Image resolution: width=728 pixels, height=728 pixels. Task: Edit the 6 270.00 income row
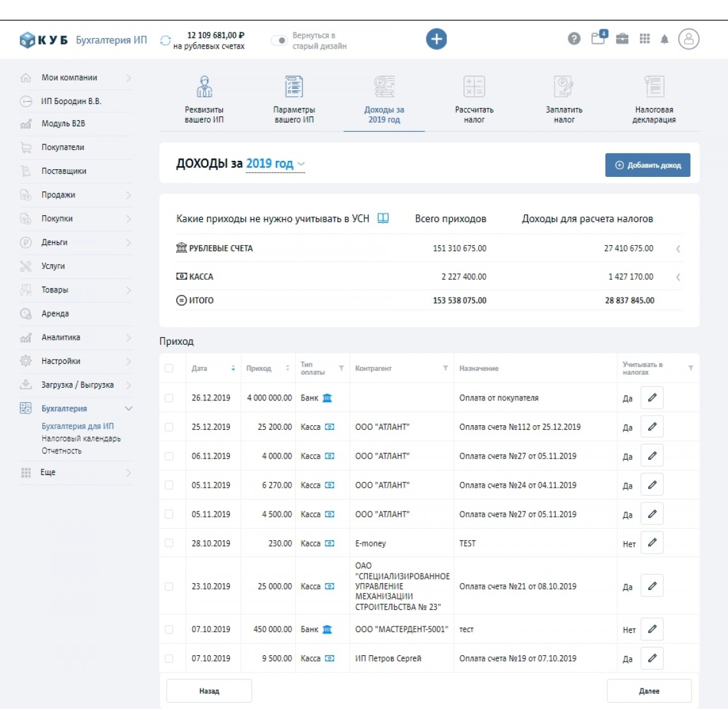point(652,485)
